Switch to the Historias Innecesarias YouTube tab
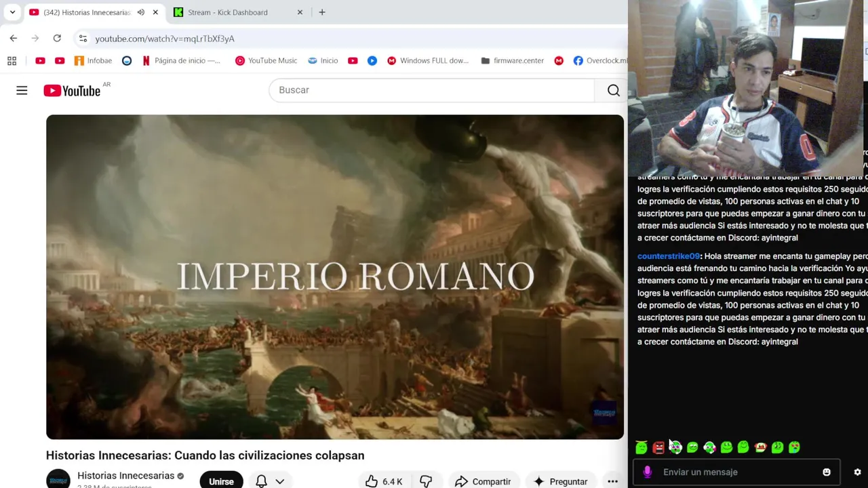 (86, 12)
